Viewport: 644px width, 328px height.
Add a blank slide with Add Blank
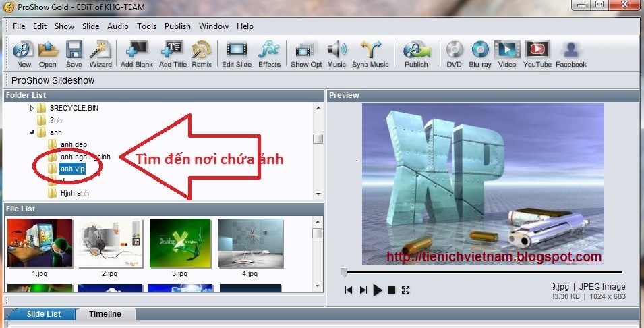coord(137,54)
